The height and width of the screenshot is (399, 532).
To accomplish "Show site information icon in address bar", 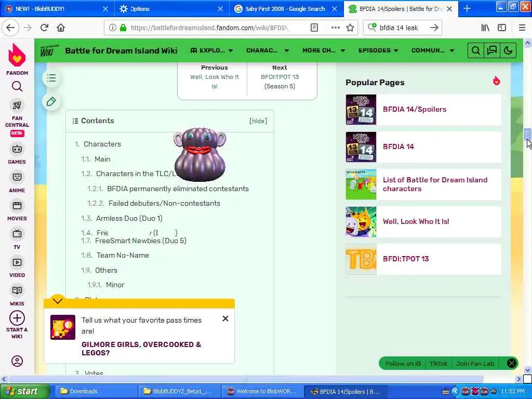I will [x=112, y=28].
